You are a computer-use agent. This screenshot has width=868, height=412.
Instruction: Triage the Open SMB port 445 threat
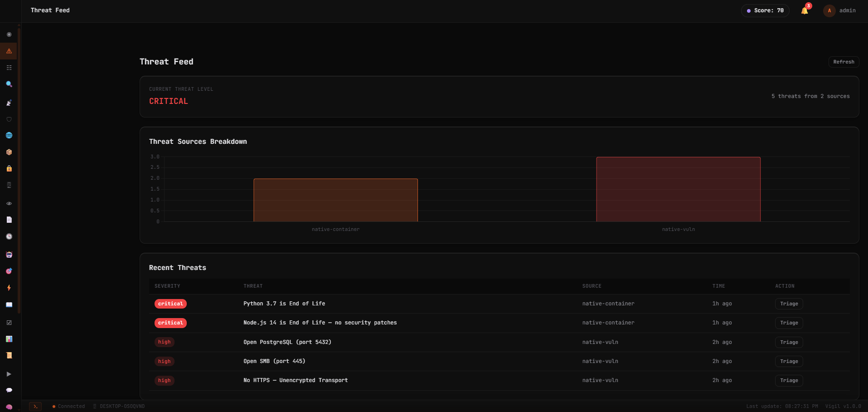point(789,362)
